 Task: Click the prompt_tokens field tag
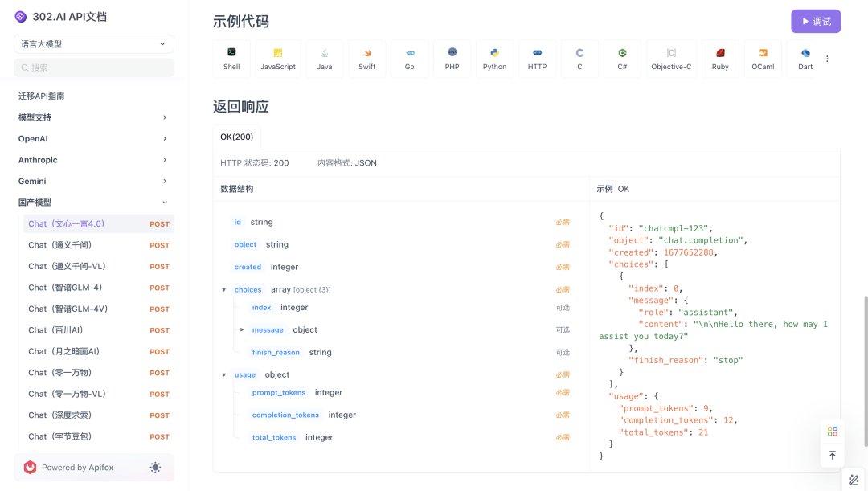[x=278, y=392]
